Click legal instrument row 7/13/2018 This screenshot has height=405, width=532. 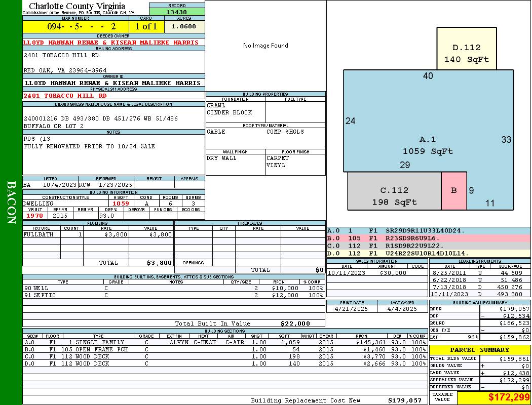(x=479, y=287)
